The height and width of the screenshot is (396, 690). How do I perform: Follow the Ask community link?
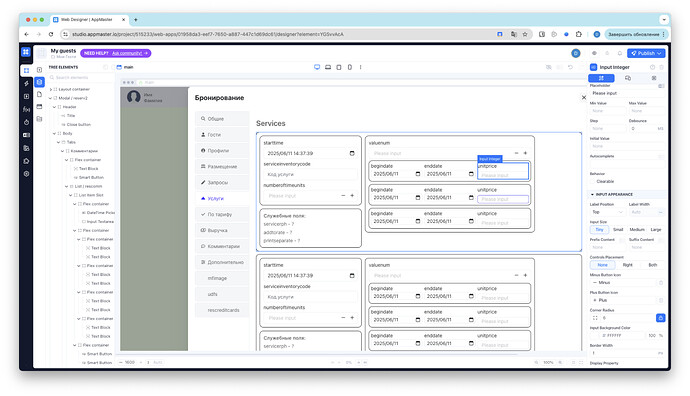coord(127,53)
